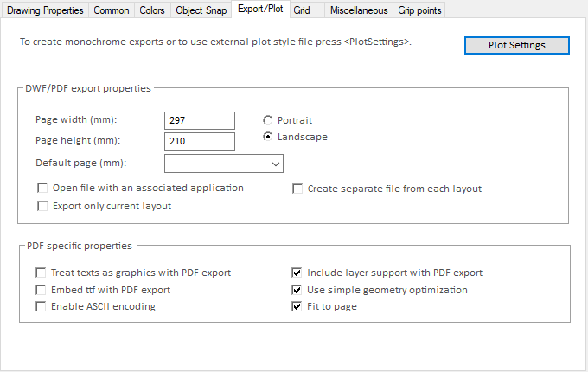Click the Page height input field

pos(199,141)
